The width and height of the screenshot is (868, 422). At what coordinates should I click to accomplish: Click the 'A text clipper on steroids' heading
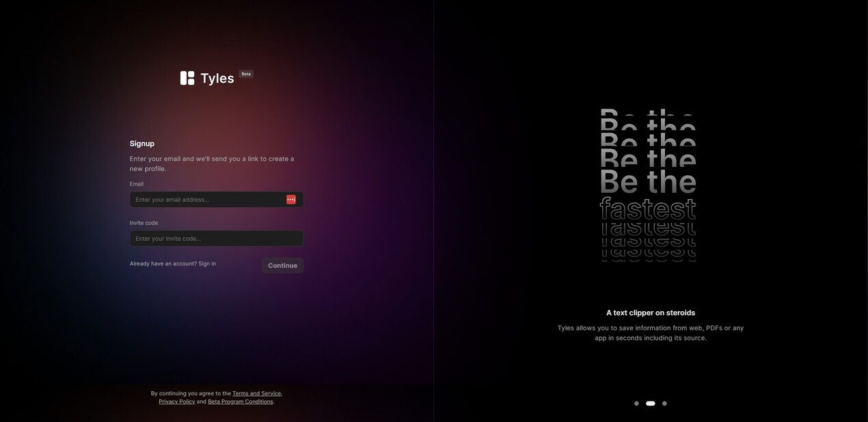[651, 313]
